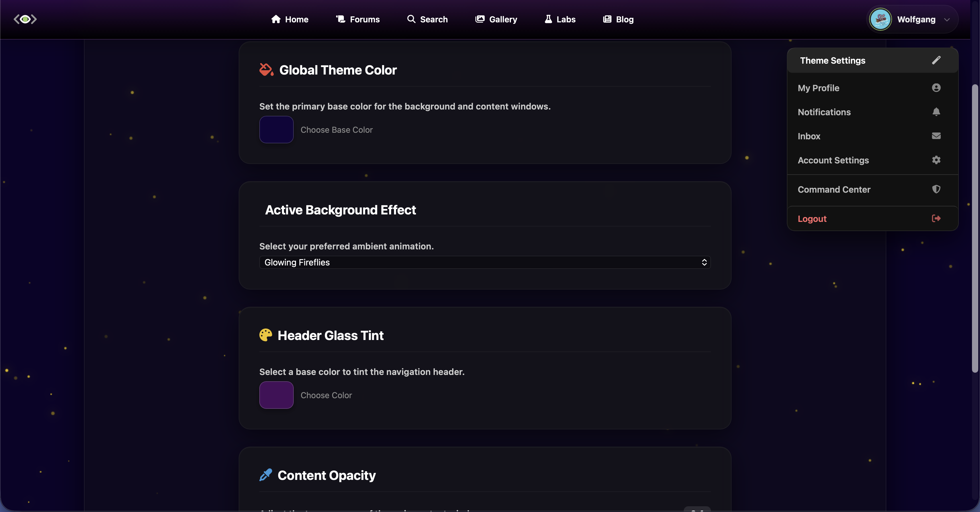Image resolution: width=980 pixels, height=512 pixels.
Task: Click the gear icon for Account Settings
Action: (x=936, y=160)
